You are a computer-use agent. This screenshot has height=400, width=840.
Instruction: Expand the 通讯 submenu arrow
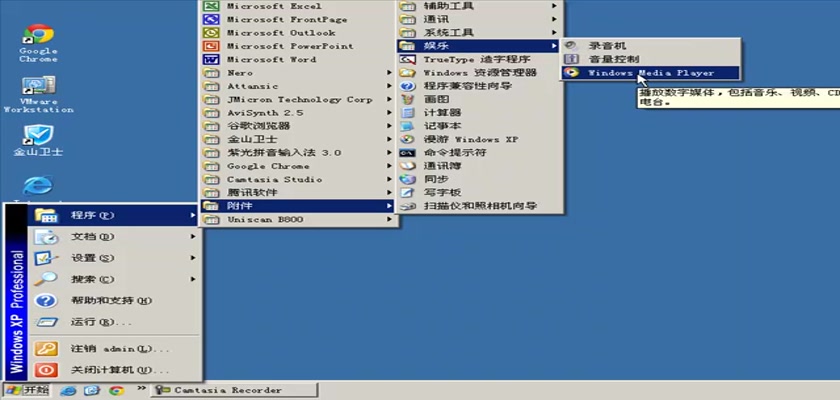(x=554, y=19)
